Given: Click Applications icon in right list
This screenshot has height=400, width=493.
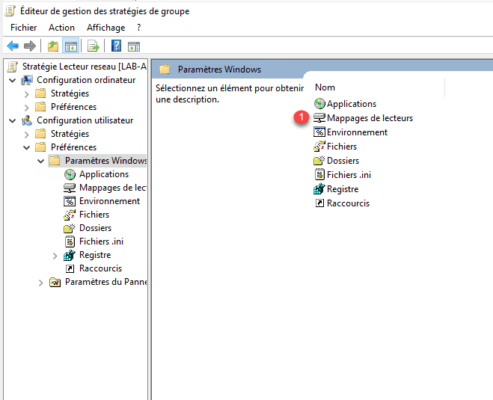Looking at the screenshot, I should (319, 104).
